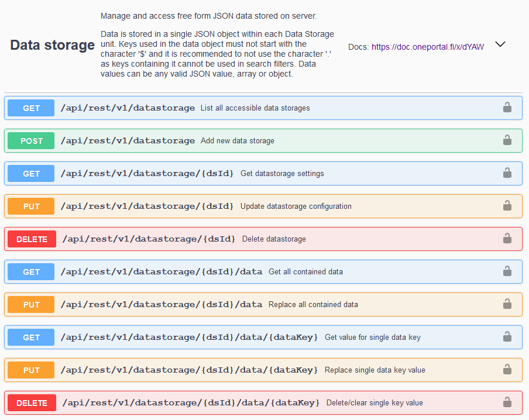Click lock icon on Add new data storage row
The width and height of the screenshot is (529, 420).
click(x=507, y=140)
